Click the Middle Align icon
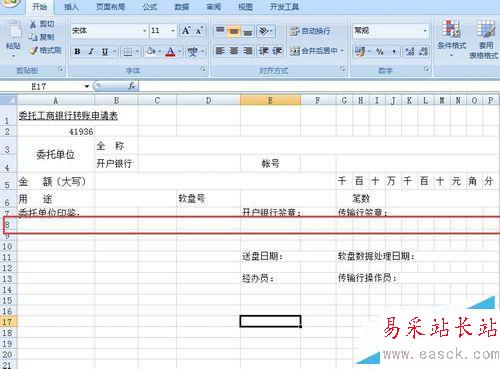 [x=234, y=31]
